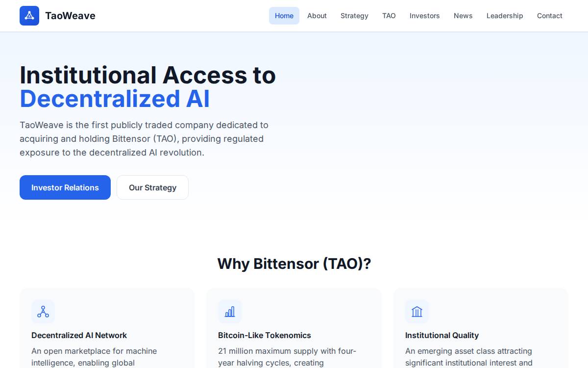Click the Our Strategy button
The image size is (588, 368).
coord(152,187)
